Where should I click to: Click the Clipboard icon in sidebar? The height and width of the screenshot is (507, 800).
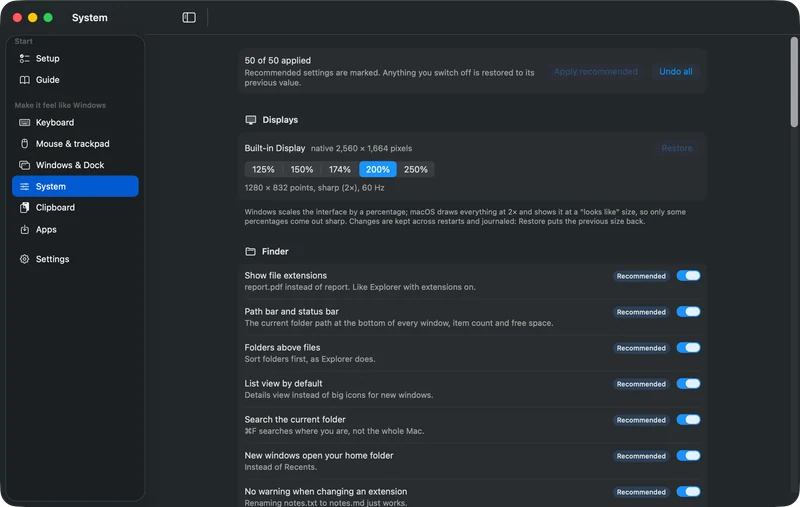24,208
